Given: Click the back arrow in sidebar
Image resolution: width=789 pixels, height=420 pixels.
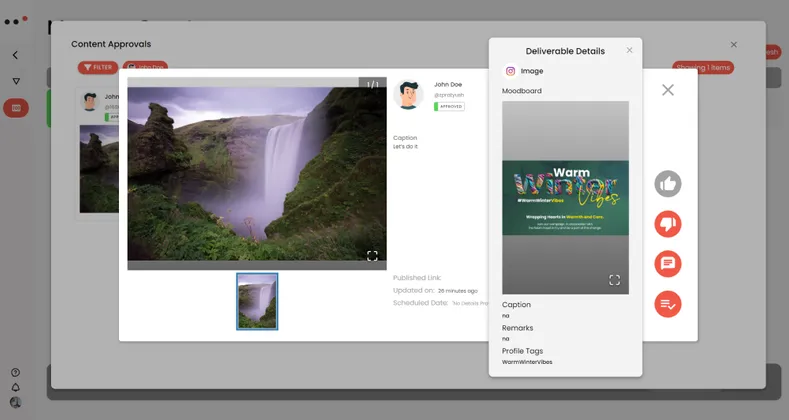Looking at the screenshot, I should 15,55.
